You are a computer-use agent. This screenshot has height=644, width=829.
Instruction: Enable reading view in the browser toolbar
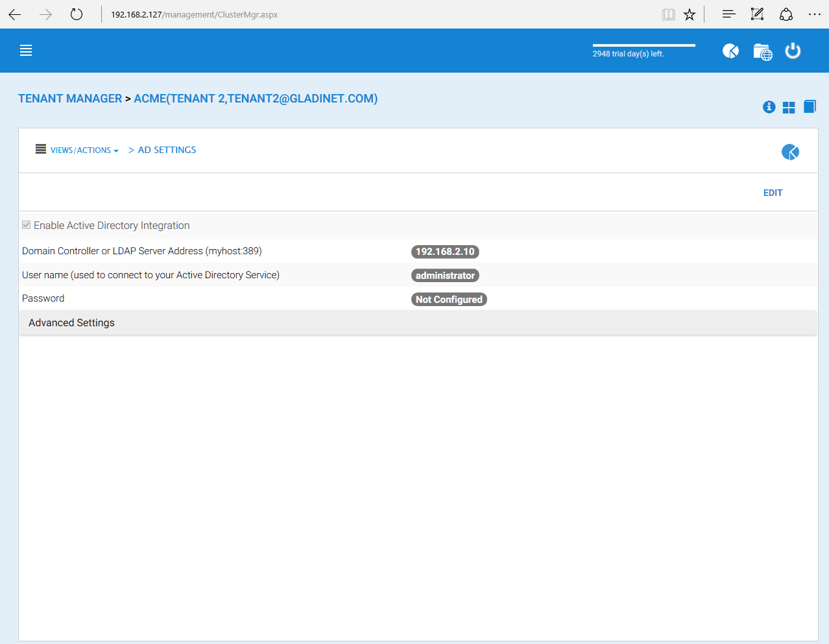click(x=668, y=14)
